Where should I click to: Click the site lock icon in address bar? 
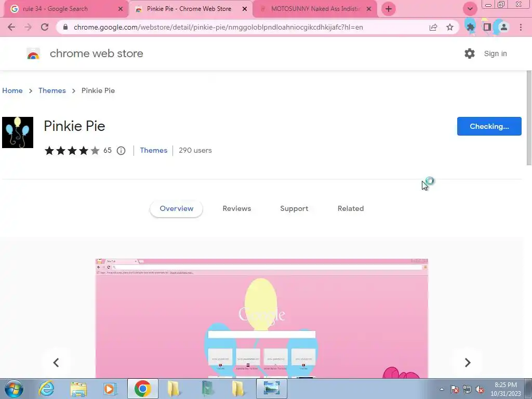coord(66,27)
